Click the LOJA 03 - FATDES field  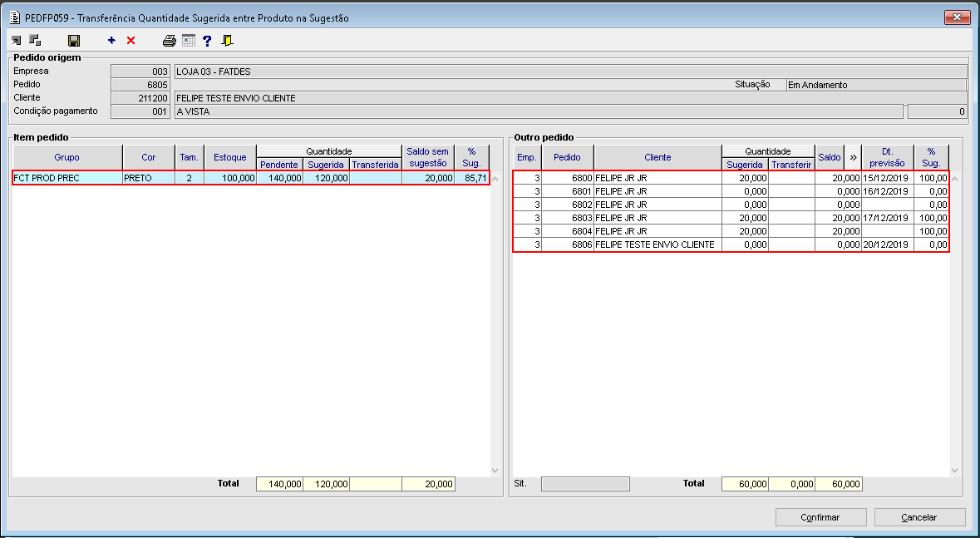(x=570, y=72)
